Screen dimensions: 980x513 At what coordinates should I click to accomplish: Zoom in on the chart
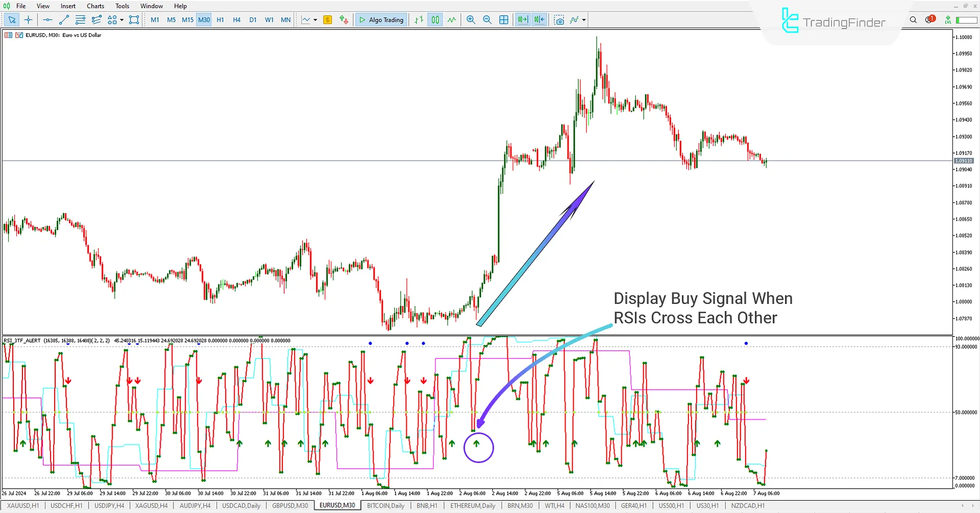pos(471,20)
